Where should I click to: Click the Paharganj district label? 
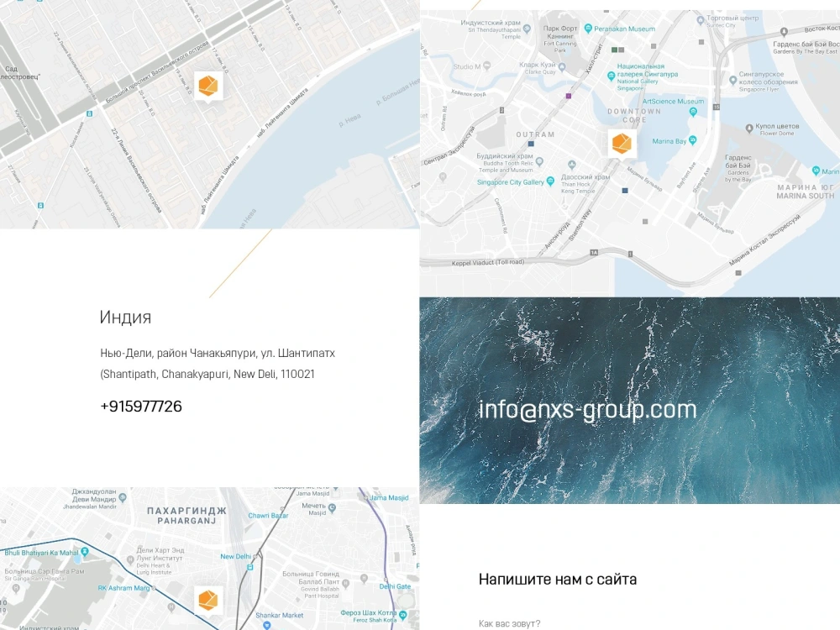click(x=186, y=516)
